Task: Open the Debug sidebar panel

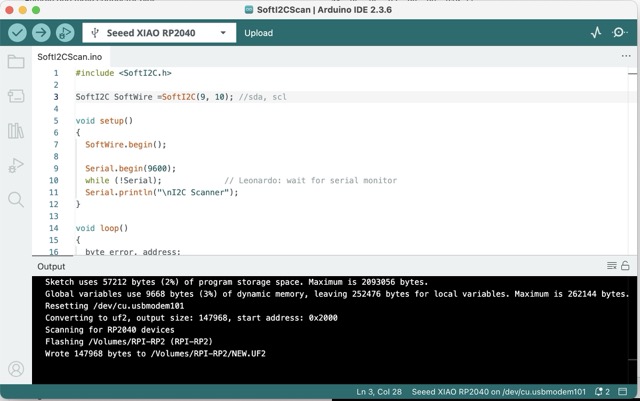Action: (x=16, y=165)
